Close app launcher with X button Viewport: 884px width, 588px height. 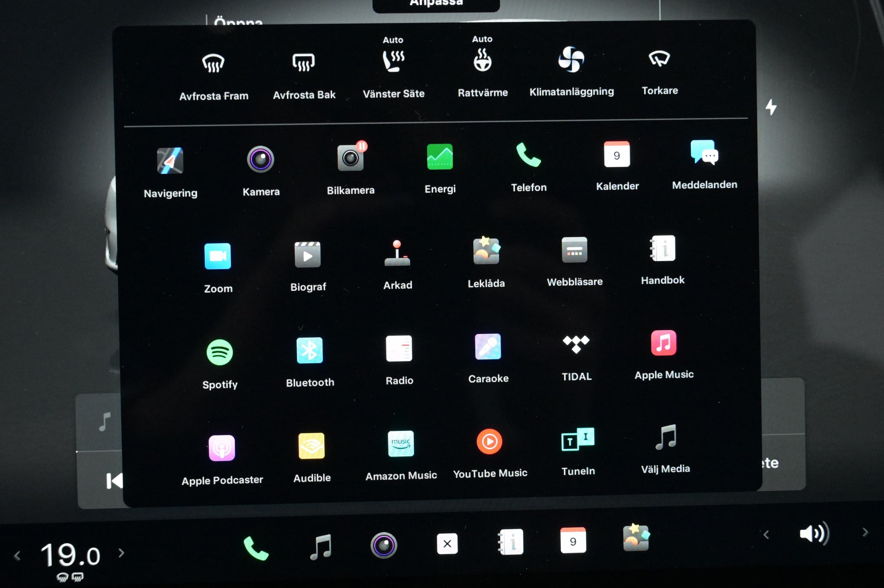point(447,543)
